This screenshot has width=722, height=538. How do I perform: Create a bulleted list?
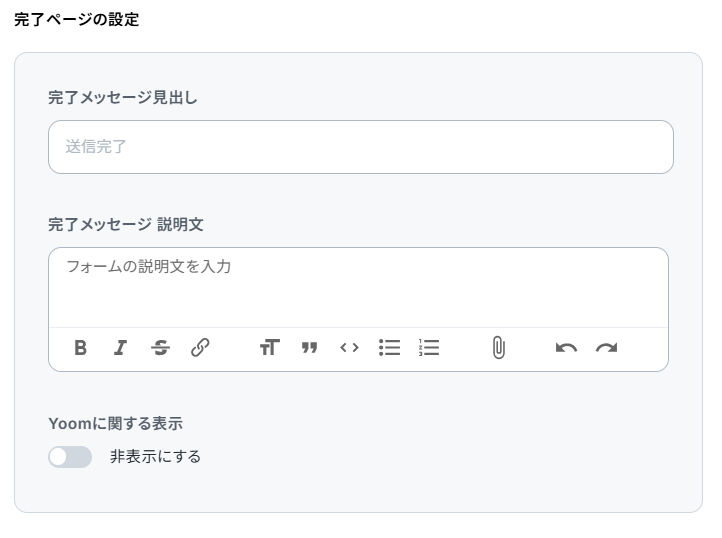pyautogui.click(x=390, y=348)
